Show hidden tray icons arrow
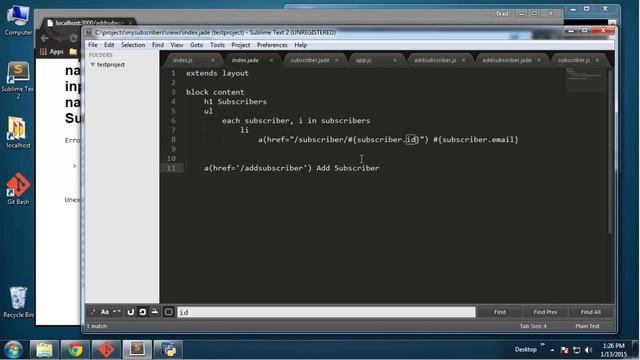The width and height of the screenshot is (640, 360). click(x=552, y=350)
